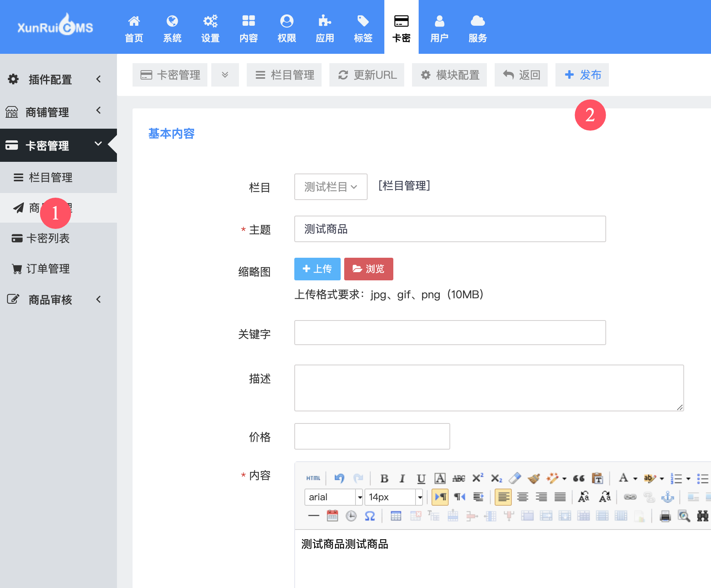Toggle italic text formatting
711x588 pixels.
[x=402, y=478]
